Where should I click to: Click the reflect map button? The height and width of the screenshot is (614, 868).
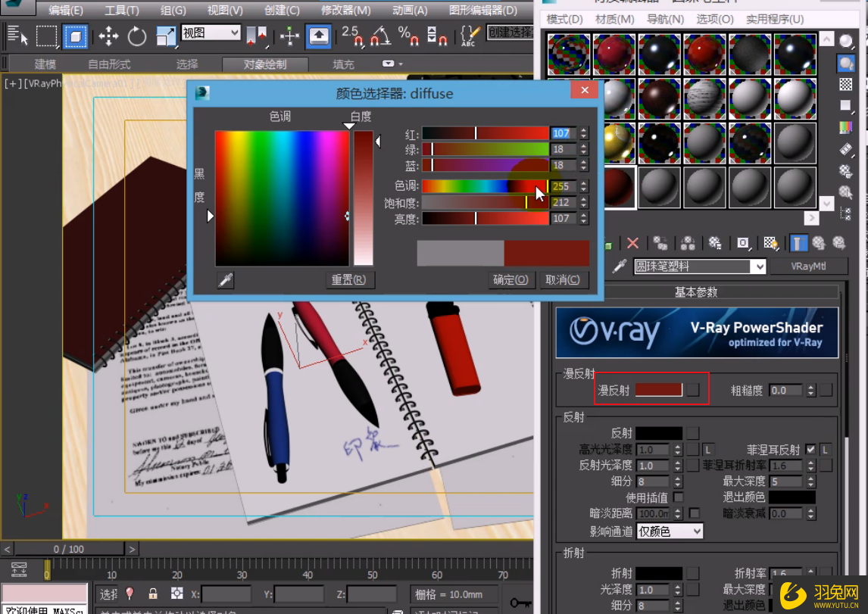pyautogui.click(x=693, y=432)
